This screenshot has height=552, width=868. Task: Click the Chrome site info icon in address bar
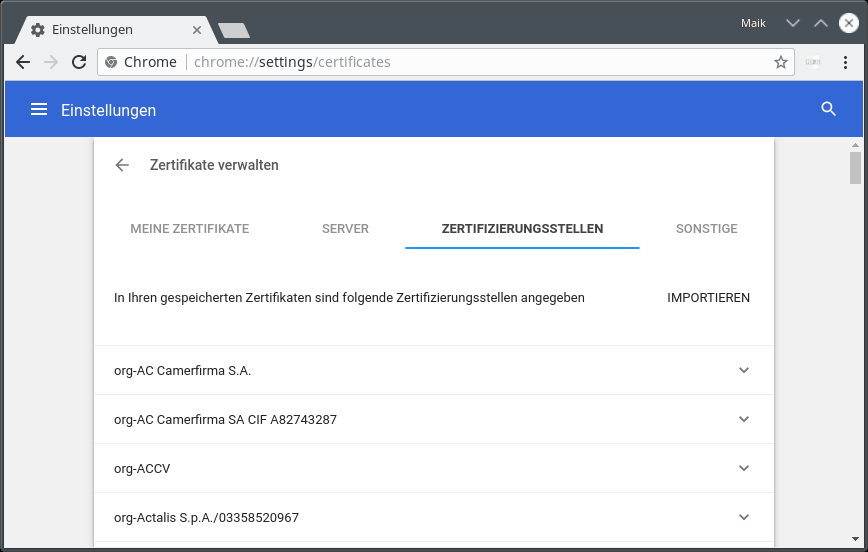click(111, 62)
